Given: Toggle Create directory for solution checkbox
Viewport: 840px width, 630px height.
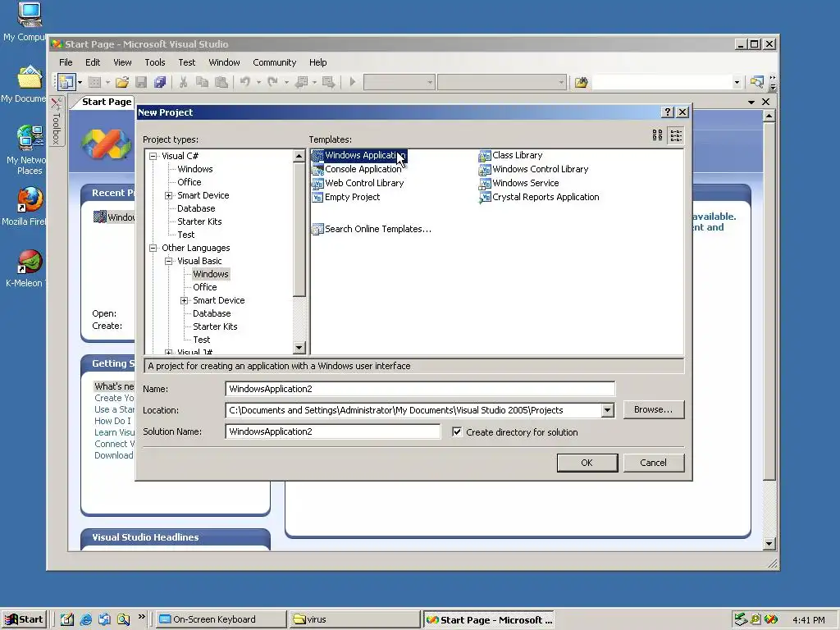Looking at the screenshot, I should pos(457,431).
